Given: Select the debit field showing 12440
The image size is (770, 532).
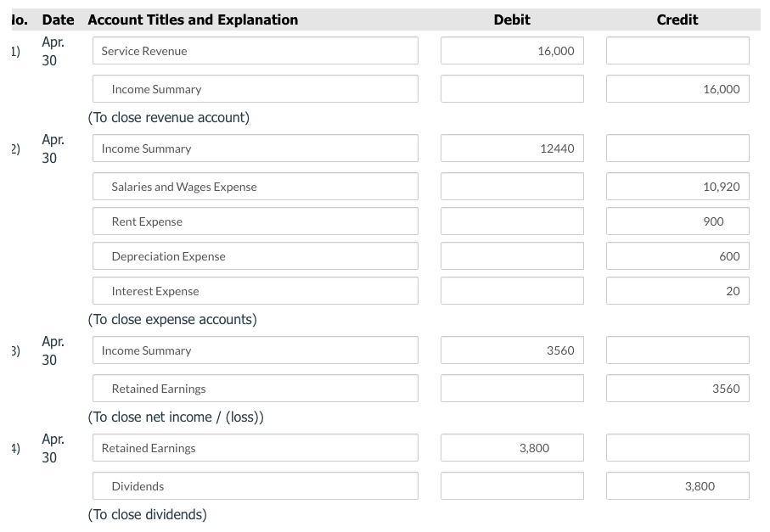Looking at the screenshot, I should (x=512, y=148).
